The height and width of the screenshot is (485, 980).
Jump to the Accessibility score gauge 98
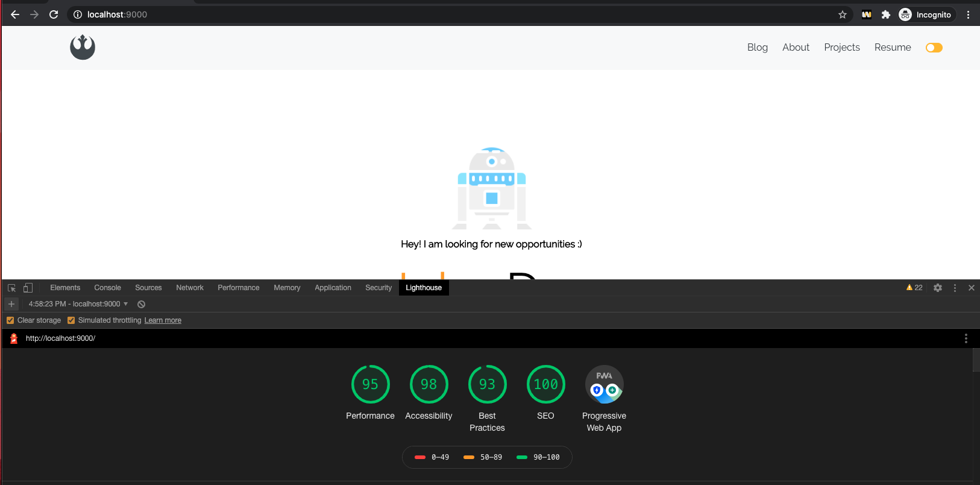tap(429, 384)
